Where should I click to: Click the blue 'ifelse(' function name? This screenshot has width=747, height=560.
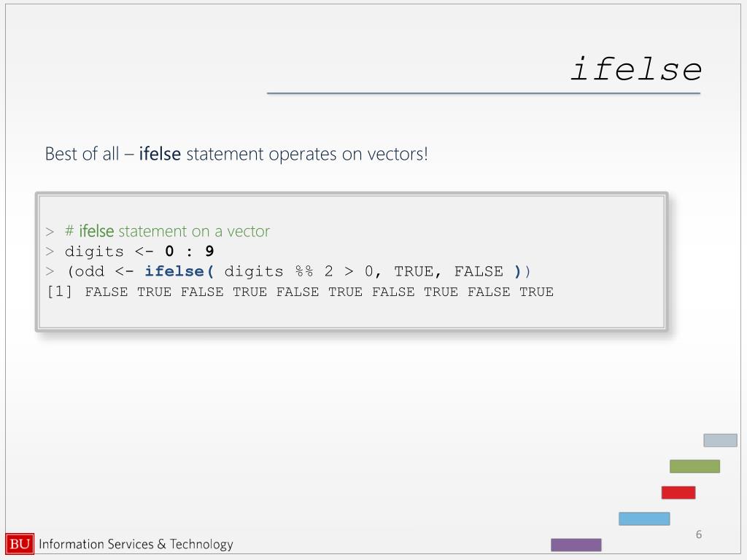click(x=179, y=271)
